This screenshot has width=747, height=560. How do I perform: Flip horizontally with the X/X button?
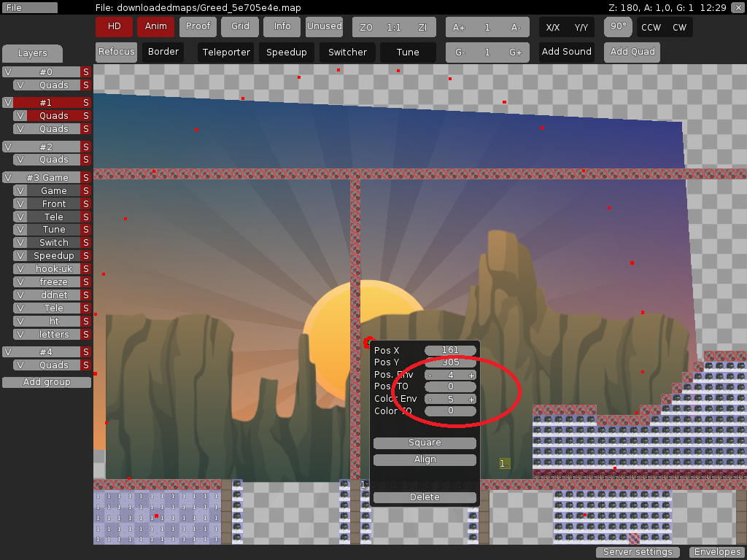coord(553,27)
